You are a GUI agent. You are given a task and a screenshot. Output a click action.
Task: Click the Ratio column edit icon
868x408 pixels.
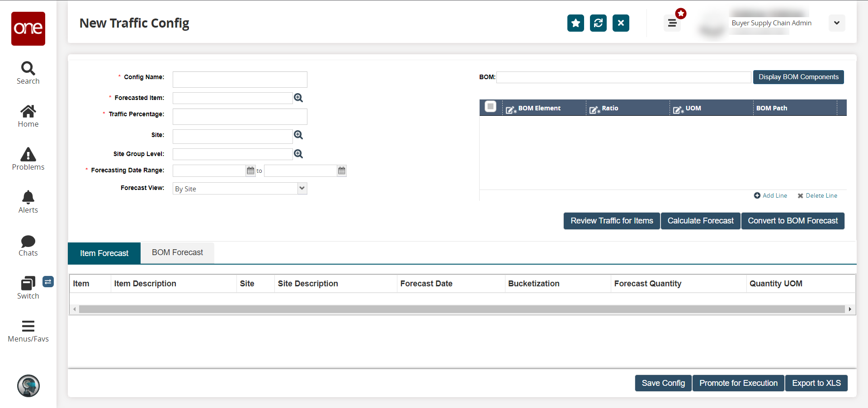pos(594,109)
